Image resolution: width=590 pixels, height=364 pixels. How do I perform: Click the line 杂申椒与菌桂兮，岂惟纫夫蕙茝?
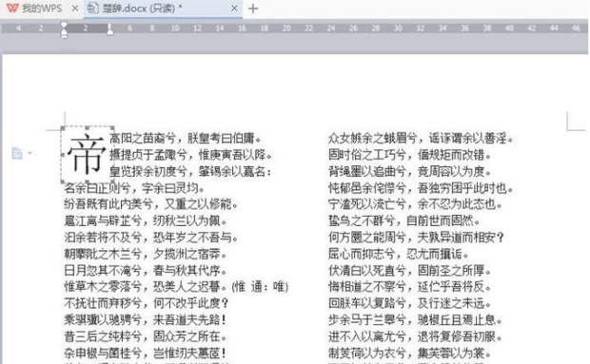(146, 354)
